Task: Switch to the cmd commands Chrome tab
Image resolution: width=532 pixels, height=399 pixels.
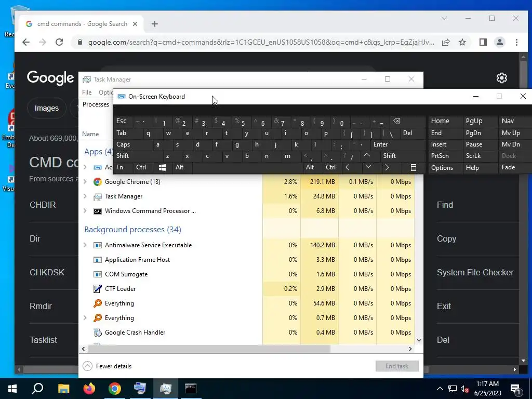Action: pyautogui.click(x=82, y=24)
